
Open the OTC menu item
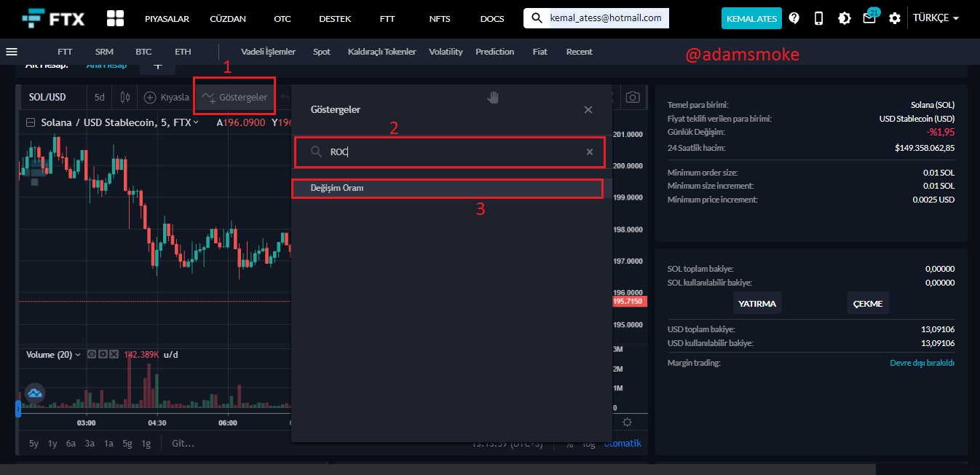[x=282, y=18]
